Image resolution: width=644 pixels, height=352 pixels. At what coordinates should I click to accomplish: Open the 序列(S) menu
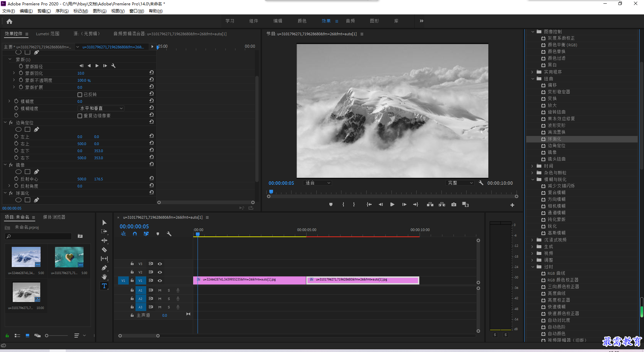point(62,11)
